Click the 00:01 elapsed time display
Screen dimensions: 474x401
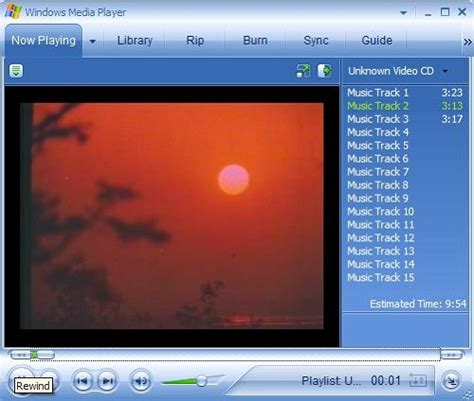point(385,381)
